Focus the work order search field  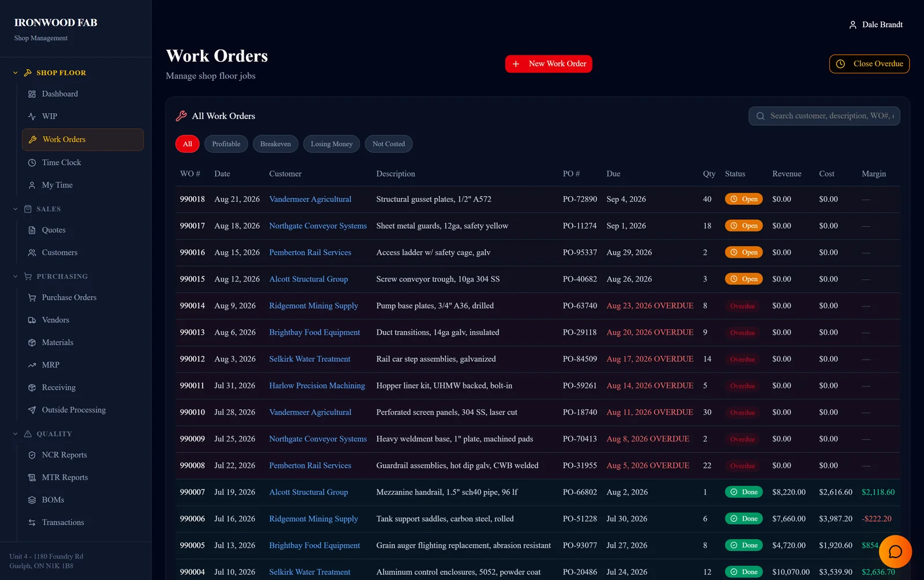tap(824, 116)
